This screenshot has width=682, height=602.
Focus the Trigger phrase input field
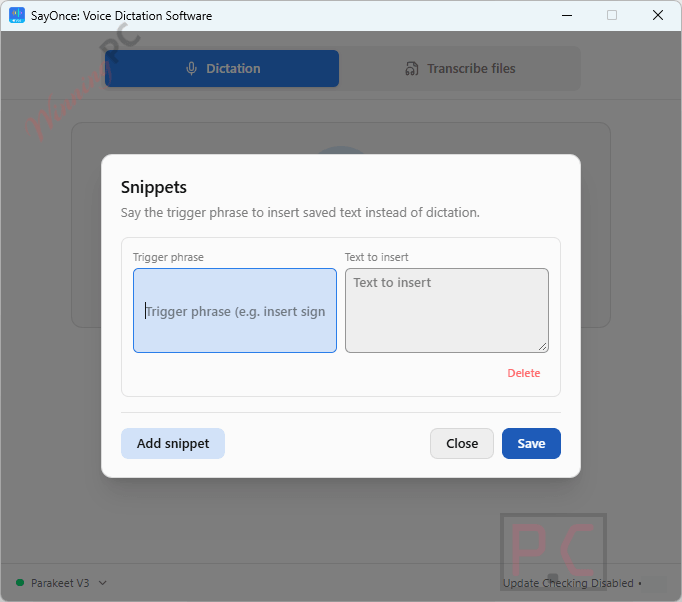tap(235, 311)
